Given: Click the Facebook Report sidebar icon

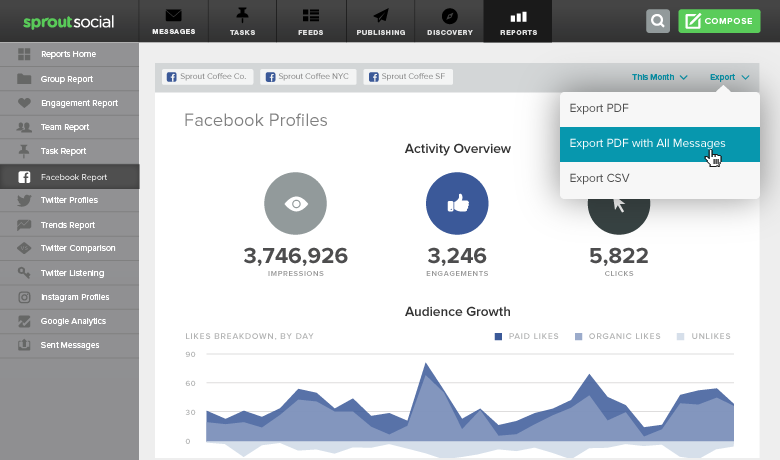Looking at the screenshot, I should (x=24, y=177).
